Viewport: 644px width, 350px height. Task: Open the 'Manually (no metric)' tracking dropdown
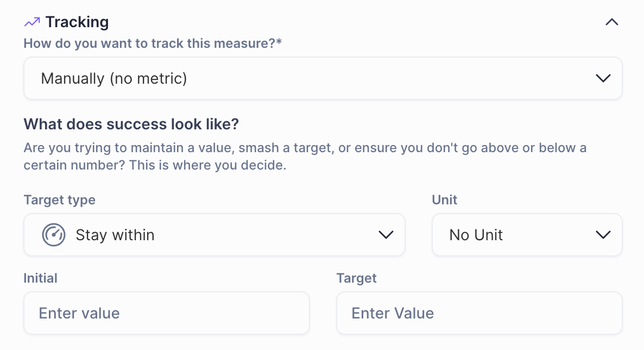click(323, 78)
